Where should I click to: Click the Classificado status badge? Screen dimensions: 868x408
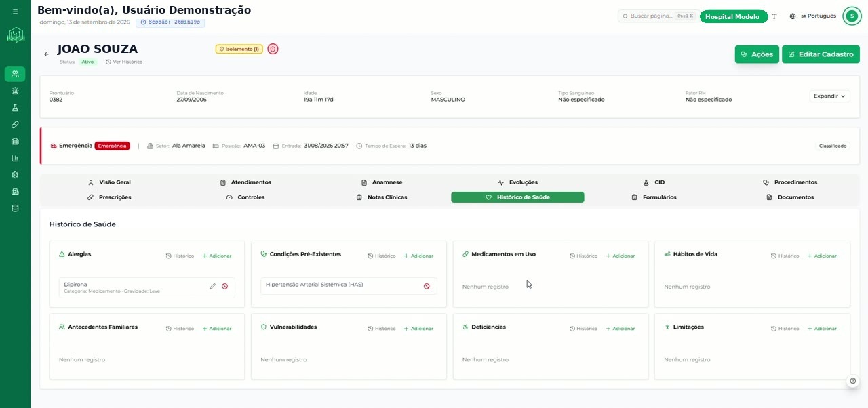[x=832, y=146]
